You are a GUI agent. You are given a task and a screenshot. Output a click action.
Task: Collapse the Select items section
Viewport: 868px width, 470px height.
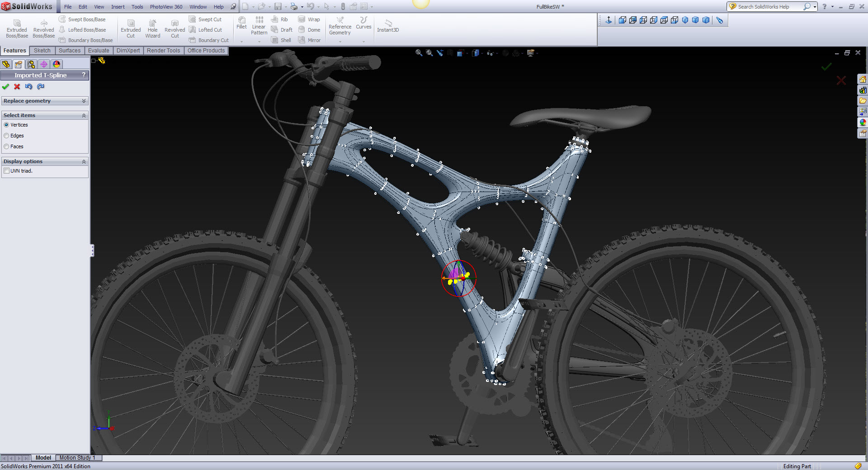(x=84, y=115)
